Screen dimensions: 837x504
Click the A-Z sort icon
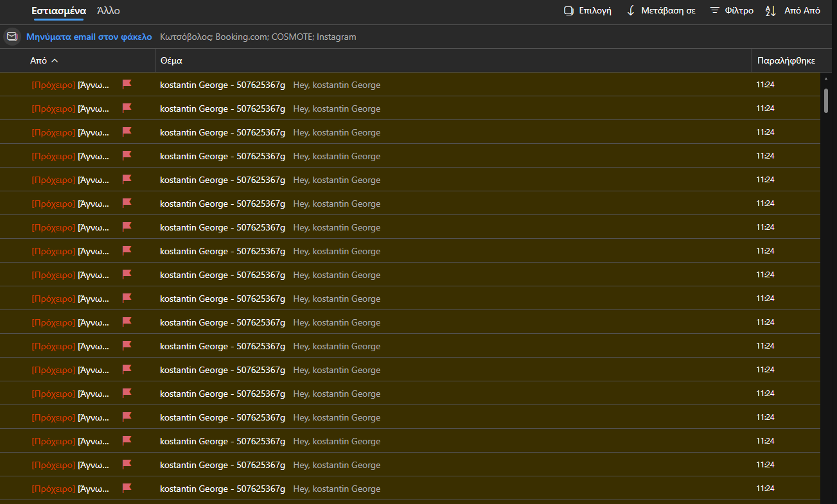pyautogui.click(x=771, y=11)
